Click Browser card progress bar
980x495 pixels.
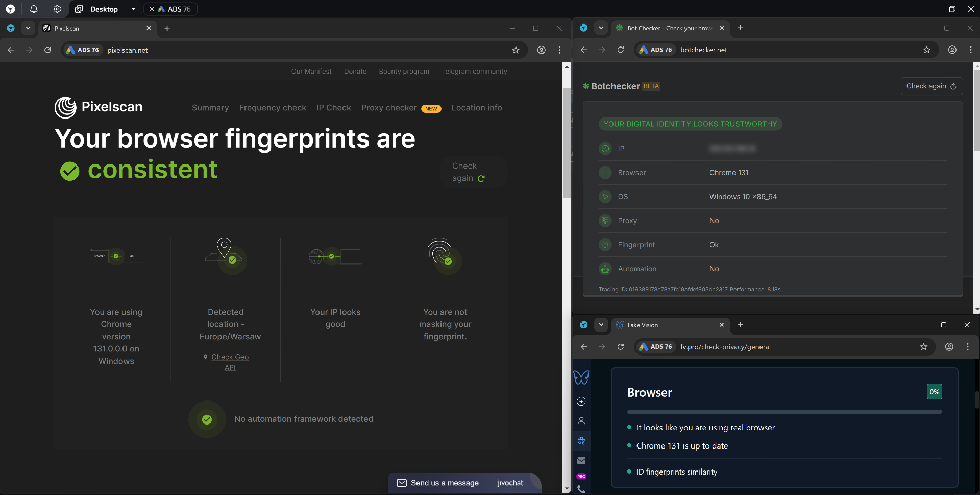point(785,412)
